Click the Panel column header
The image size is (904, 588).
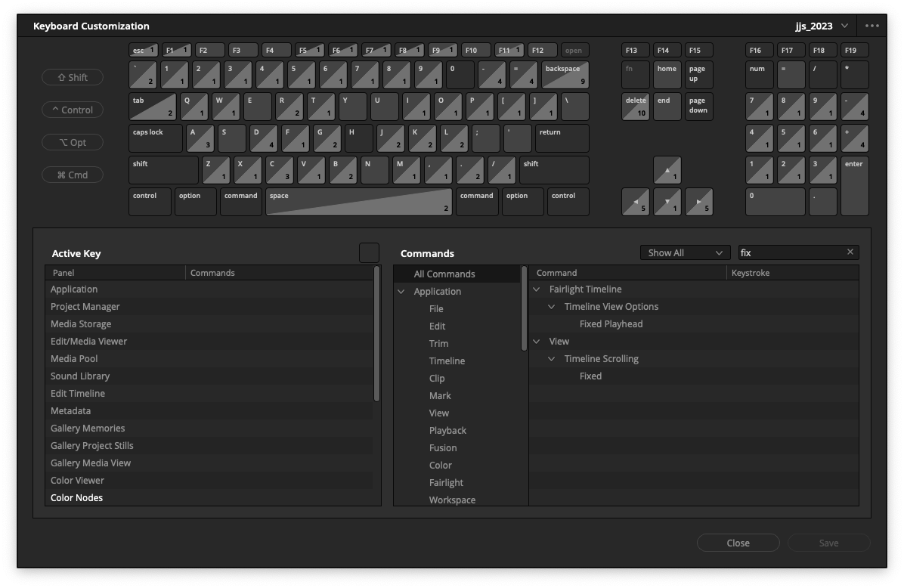tap(116, 273)
